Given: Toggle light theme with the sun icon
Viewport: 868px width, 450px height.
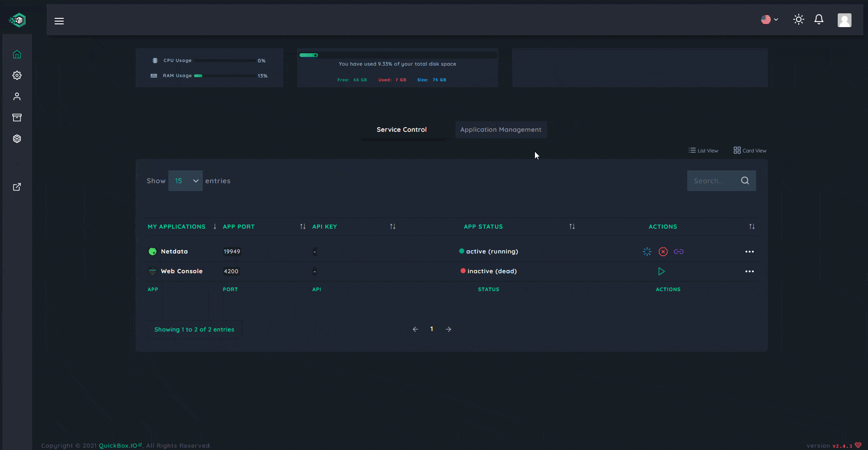Looking at the screenshot, I should [x=798, y=19].
